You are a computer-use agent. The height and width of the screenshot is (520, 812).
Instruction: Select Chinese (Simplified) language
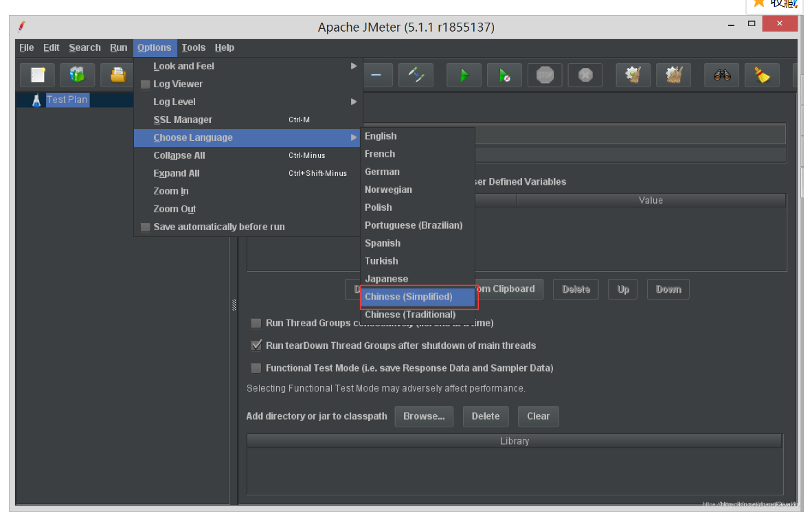[418, 297]
